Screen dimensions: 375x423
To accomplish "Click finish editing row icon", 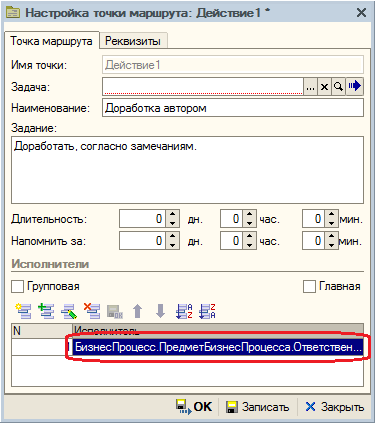I will 115,311.
